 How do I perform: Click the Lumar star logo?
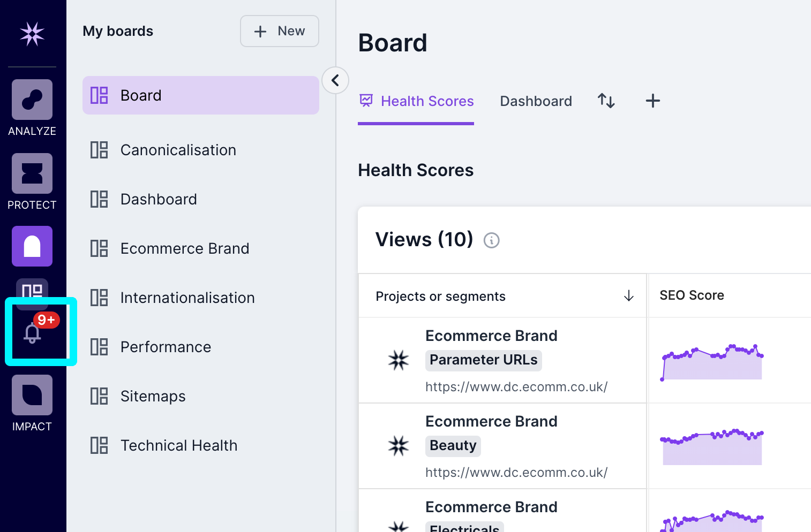[x=32, y=34]
